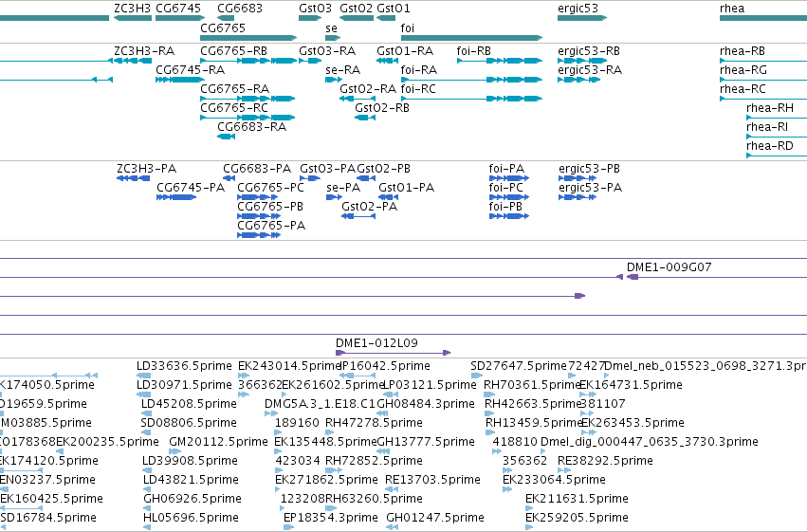Select the se gene label
Screen dimensions: 807x532
click(x=332, y=28)
